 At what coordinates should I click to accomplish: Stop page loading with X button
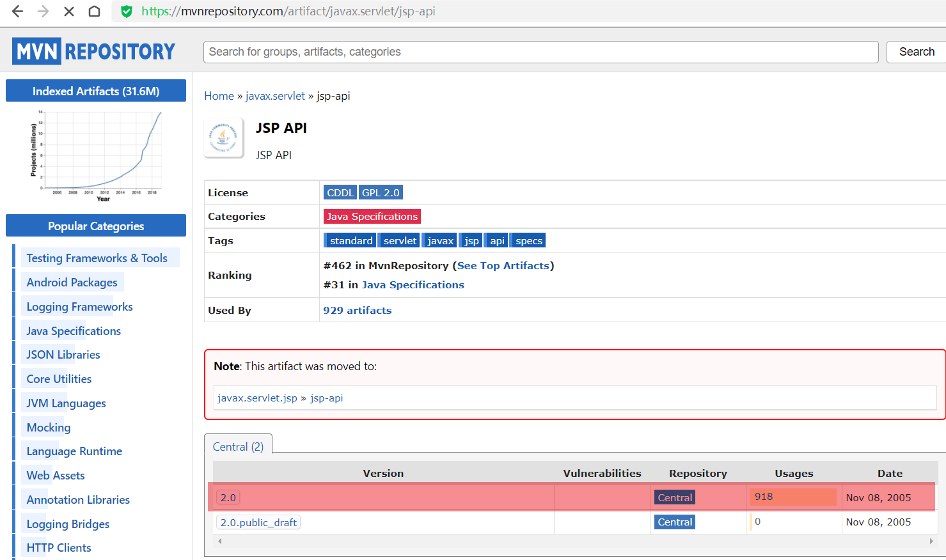68,12
